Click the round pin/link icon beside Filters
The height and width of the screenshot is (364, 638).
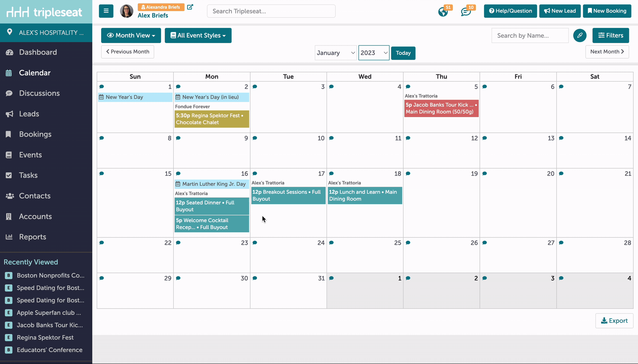click(x=580, y=36)
